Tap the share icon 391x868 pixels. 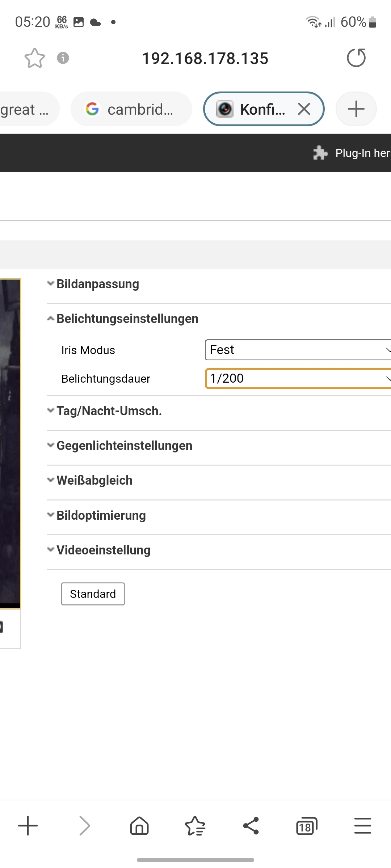click(x=251, y=826)
